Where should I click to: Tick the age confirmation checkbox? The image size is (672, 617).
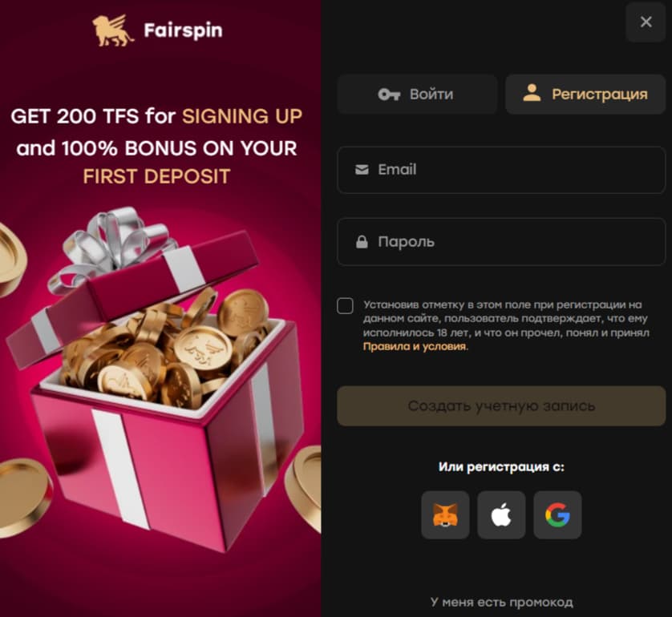pyautogui.click(x=345, y=306)
